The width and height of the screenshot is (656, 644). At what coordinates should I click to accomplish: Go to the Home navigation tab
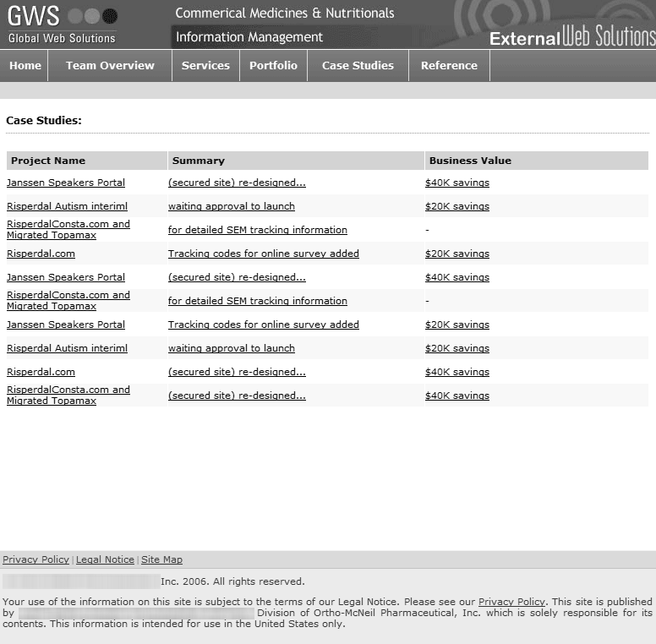(x=25, y=66)
